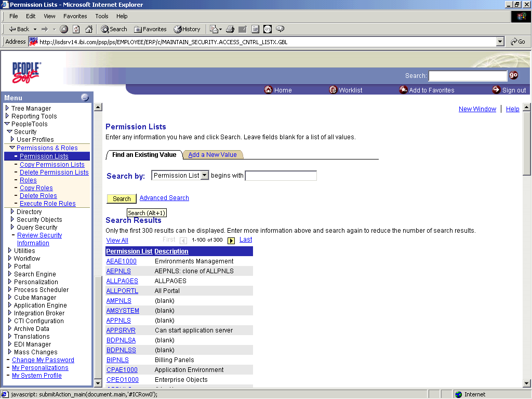Collapse the PeopleTools menu node
This screenshot has height=399, width=532.
(7, 124)
